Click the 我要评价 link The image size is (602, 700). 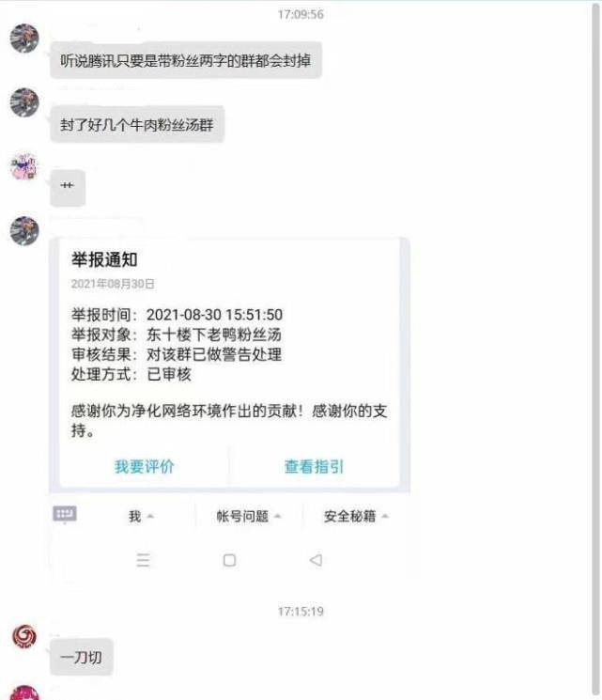coord(144,467)
